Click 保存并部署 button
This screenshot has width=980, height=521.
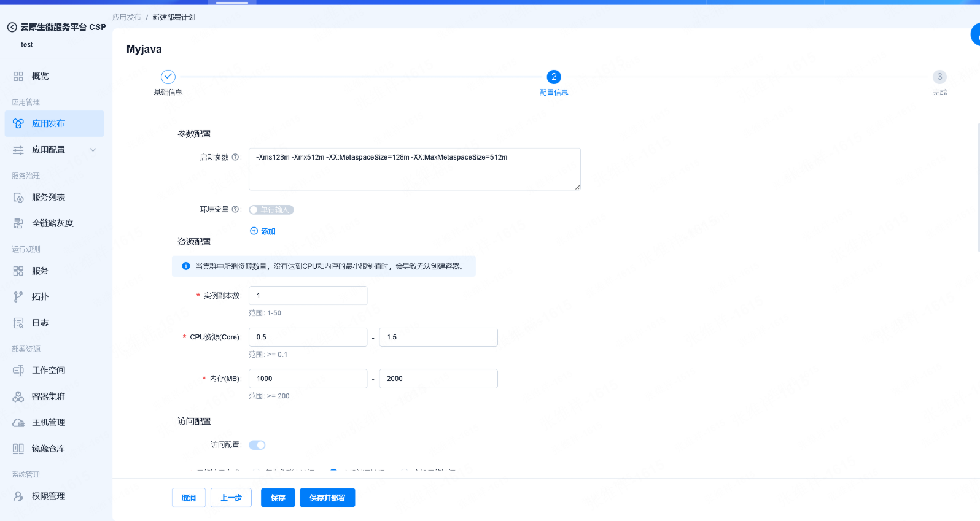point(327,498)
